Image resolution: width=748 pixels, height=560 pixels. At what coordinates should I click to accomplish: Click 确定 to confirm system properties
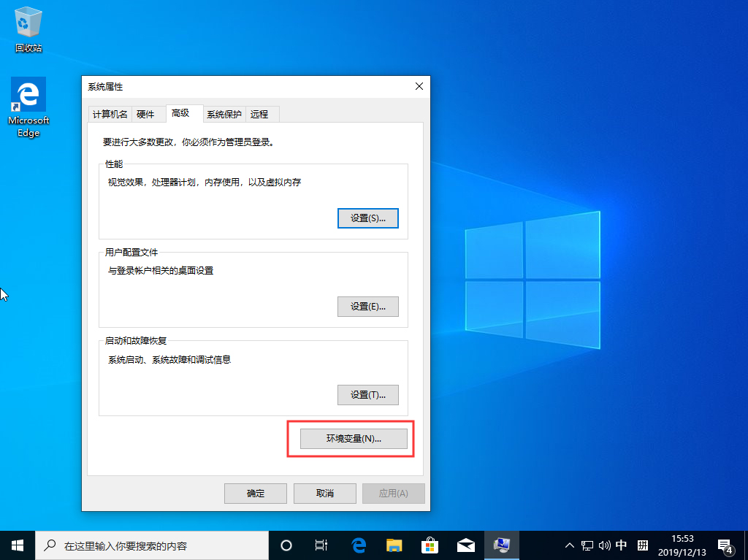click(x=255, y=493)
